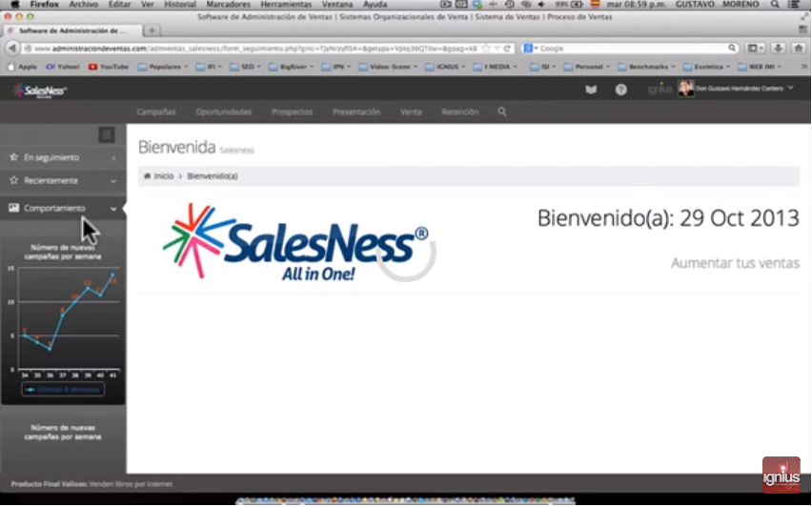812x507 pixels.
Task: Open the Don Gustavo Hernández Cordero user dropdown
Action: [744, 89]
